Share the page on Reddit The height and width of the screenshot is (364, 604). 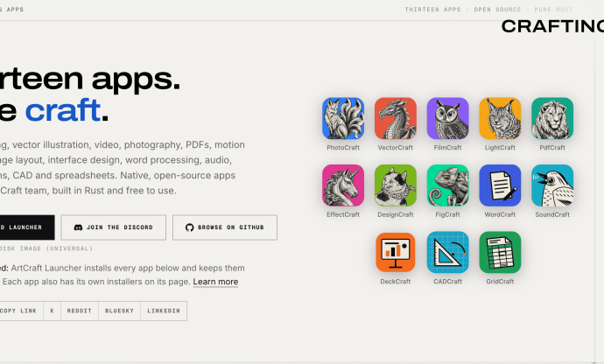[80, 311]
